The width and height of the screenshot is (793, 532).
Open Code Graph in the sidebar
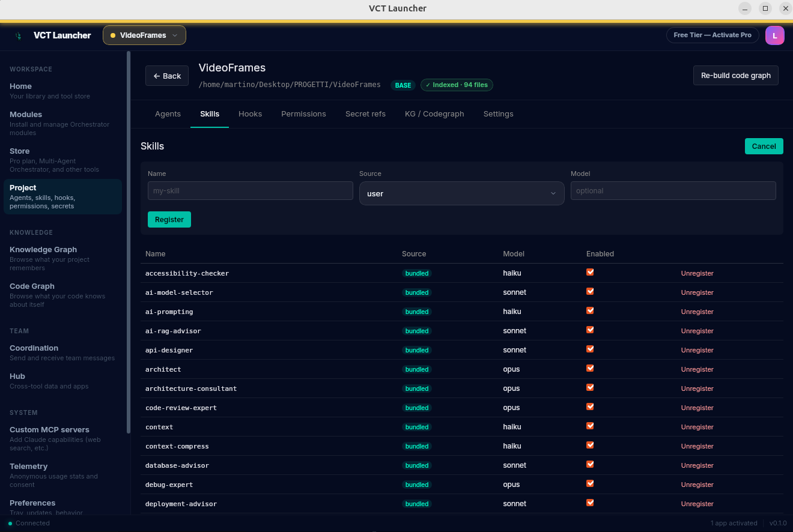point(62,295)
